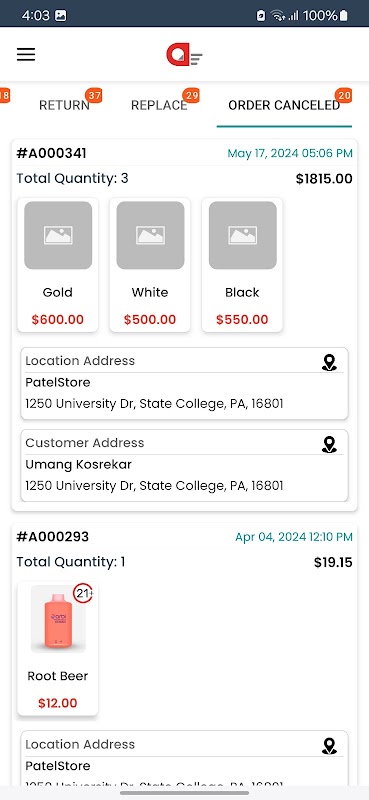Tap the gallery notification icon in status bar
This screenshot has height=800, width=369.
tap(60, 15)
